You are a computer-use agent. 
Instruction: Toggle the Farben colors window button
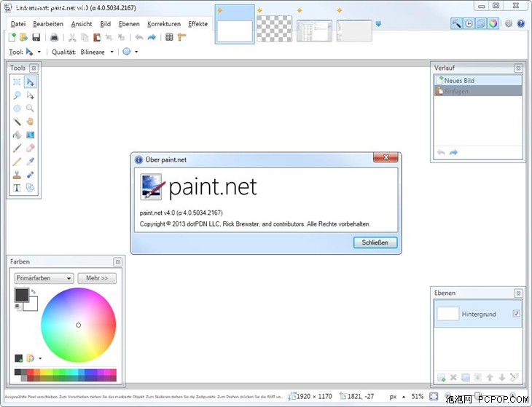pos(493,23)
